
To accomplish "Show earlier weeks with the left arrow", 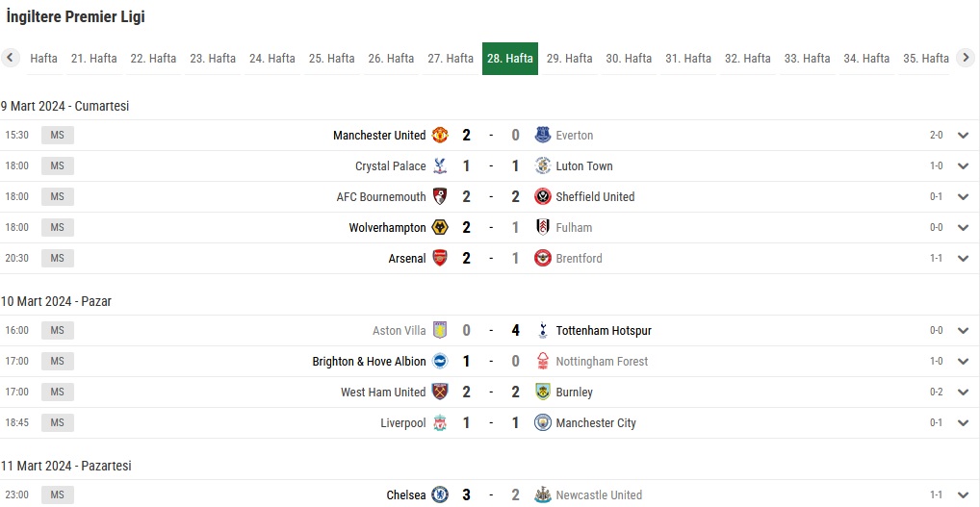I will coord(10,58).
